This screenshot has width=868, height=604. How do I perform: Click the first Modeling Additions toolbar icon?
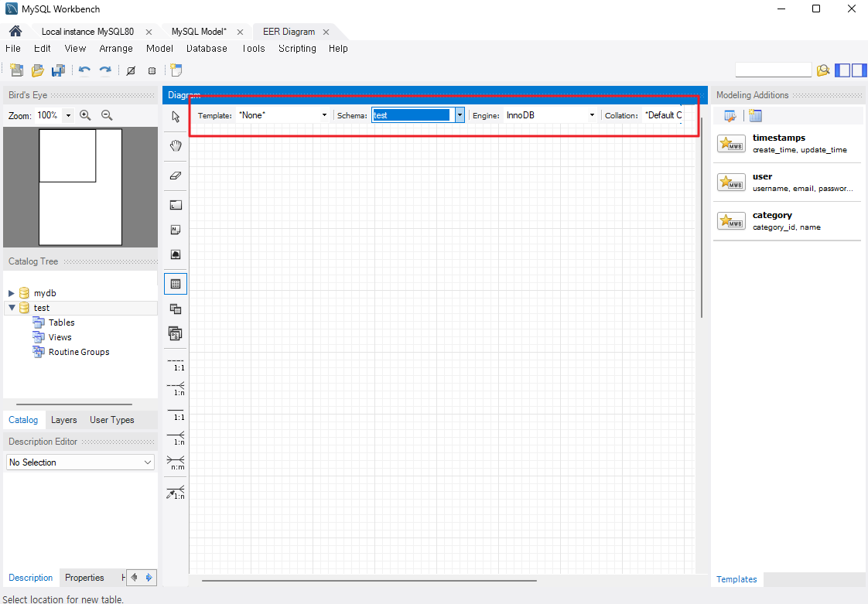730,116
